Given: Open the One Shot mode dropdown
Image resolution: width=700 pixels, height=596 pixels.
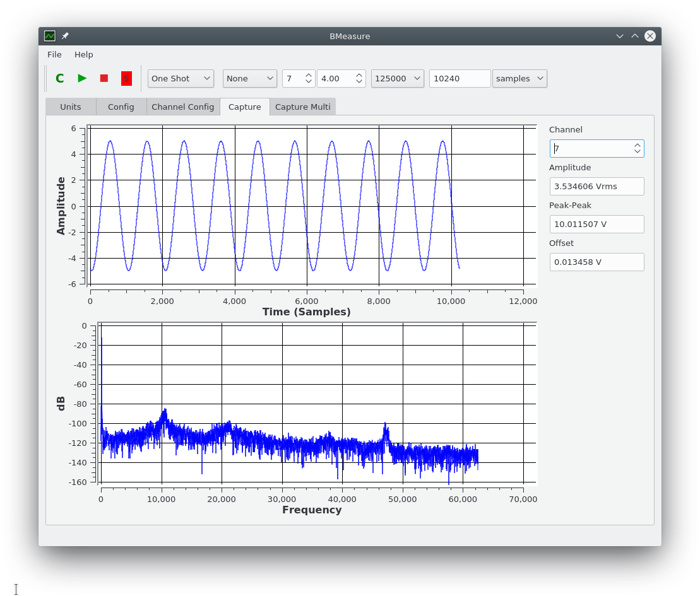Looking at the screenshot, I should point(181,78).
